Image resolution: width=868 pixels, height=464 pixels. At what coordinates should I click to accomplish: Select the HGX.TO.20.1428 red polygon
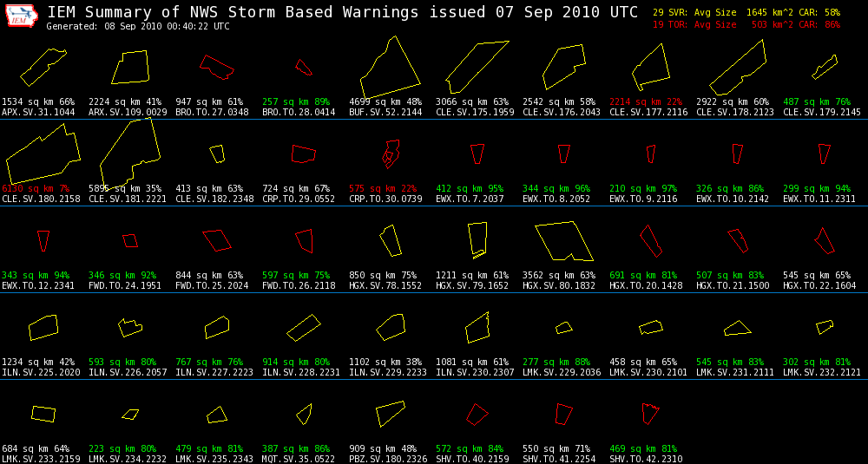pyautogui.click(x=651, y=240)
